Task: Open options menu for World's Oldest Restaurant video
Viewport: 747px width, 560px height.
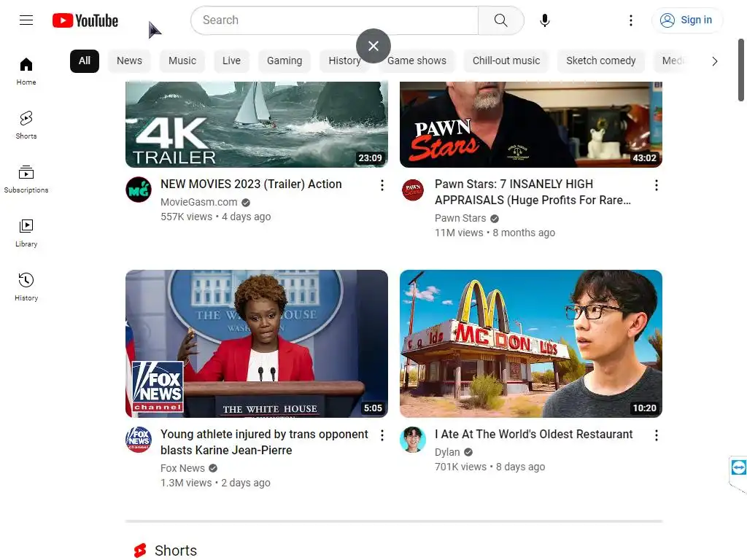Action: coord(656,435)
